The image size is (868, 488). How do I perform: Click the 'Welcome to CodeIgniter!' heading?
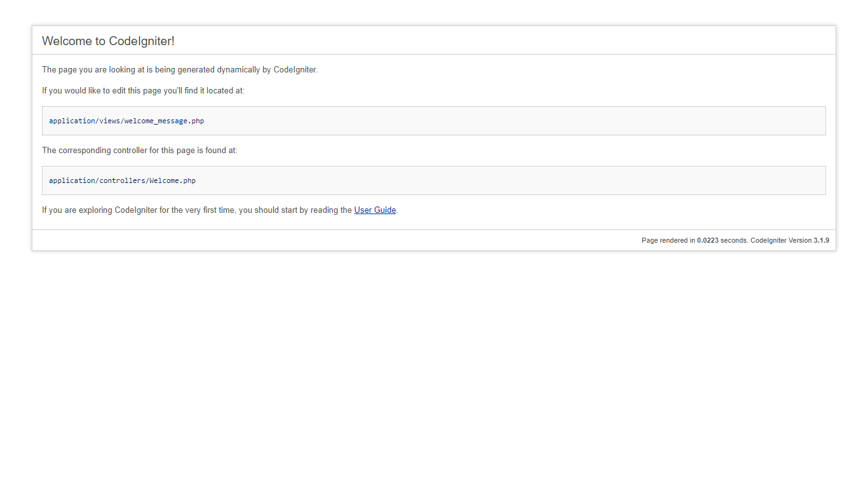tap(108, 41)
